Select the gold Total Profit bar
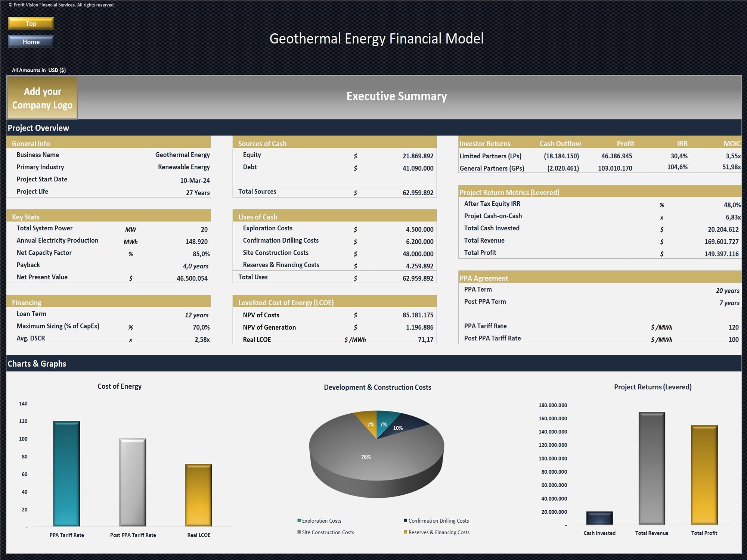 point(704,475)
